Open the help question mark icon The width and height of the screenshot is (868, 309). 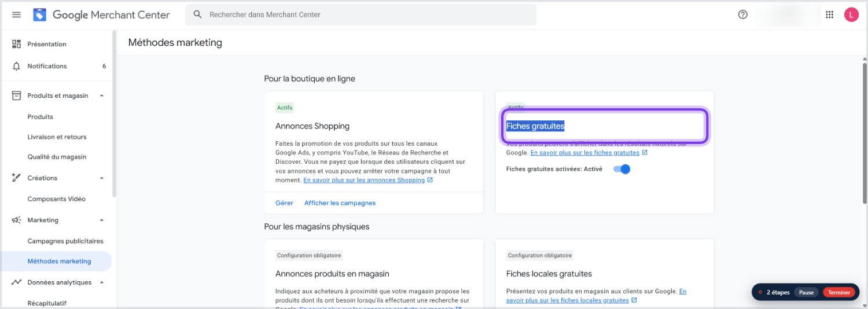[743, 14]
